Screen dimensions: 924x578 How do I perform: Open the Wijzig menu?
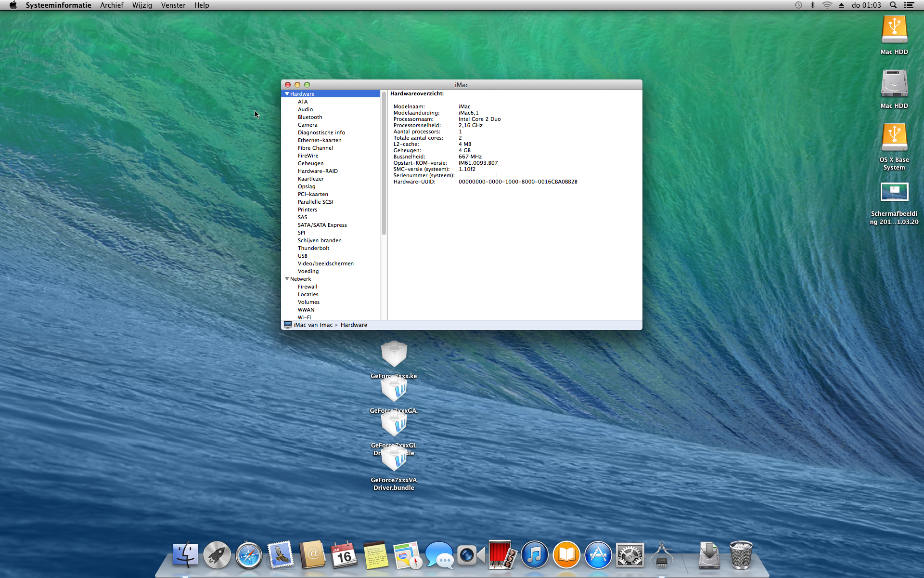[x=142, y=5]
